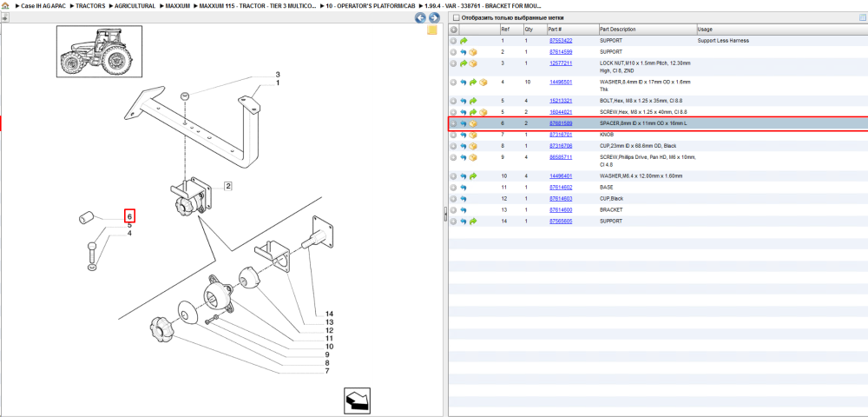This screenshot has width=868, height=417.
Task: Click the blue arrow icon in the 14496501 WASHER row
Action: (x=464, y=82)
